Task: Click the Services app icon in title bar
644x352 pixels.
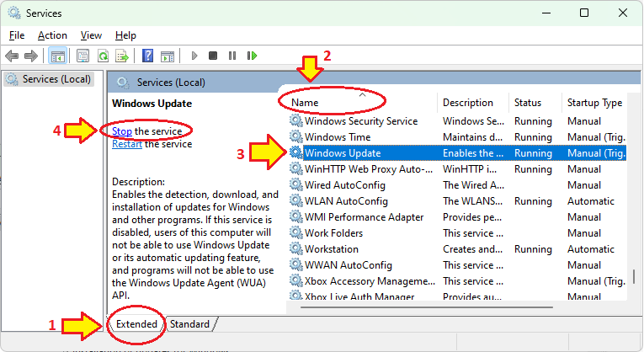Action: [x=14, y=13]
